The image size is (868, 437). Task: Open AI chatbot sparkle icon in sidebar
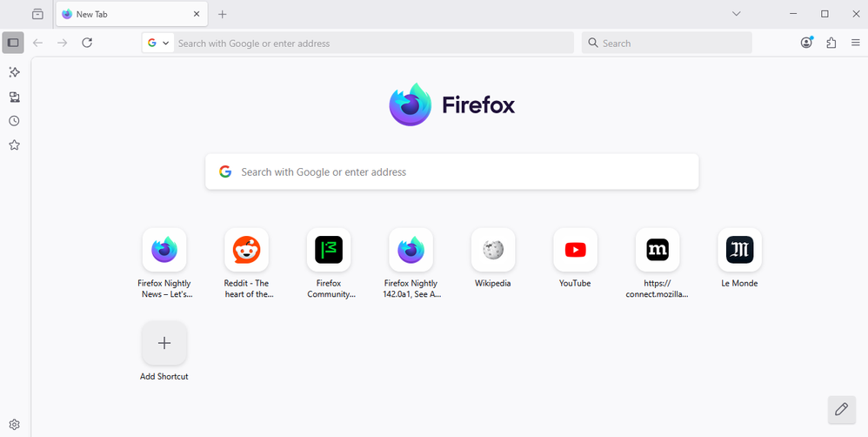(15, 72)
